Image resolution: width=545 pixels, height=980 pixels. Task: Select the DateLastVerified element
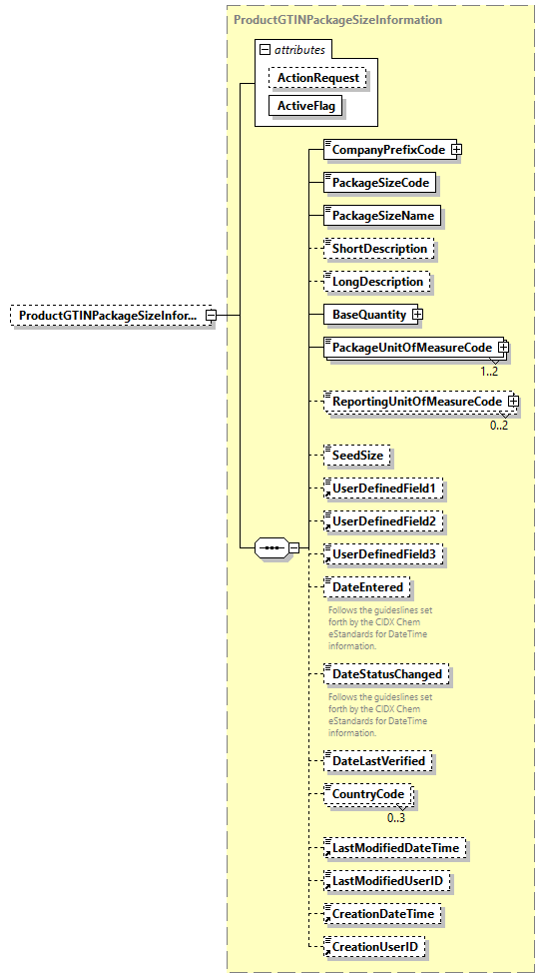(x=378, y=761)
